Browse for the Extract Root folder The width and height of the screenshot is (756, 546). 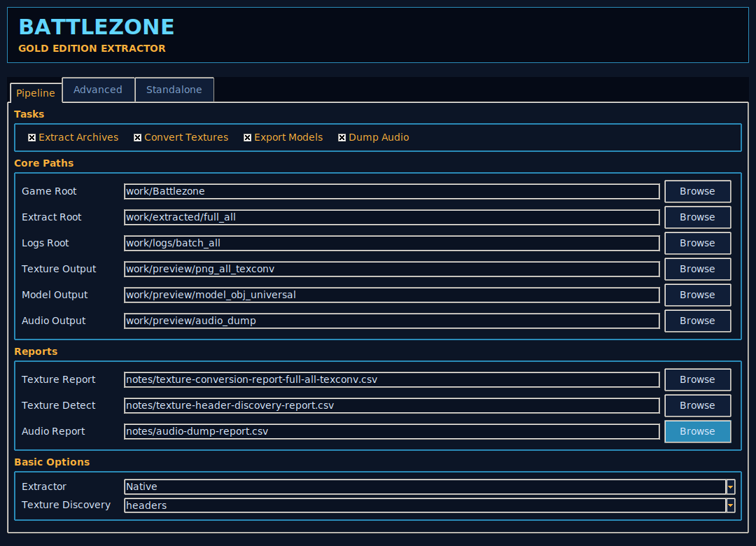coord(697,218)
